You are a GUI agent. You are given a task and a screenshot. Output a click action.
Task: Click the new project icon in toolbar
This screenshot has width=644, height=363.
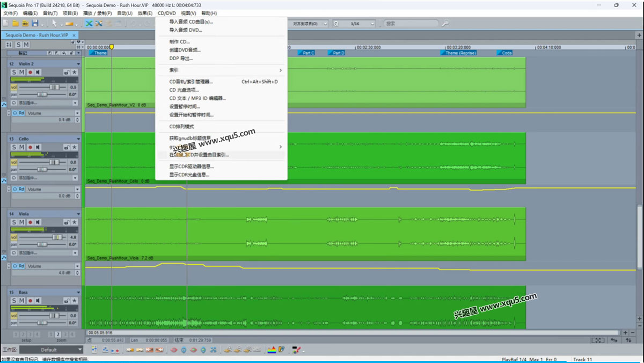tap(6, 24)
